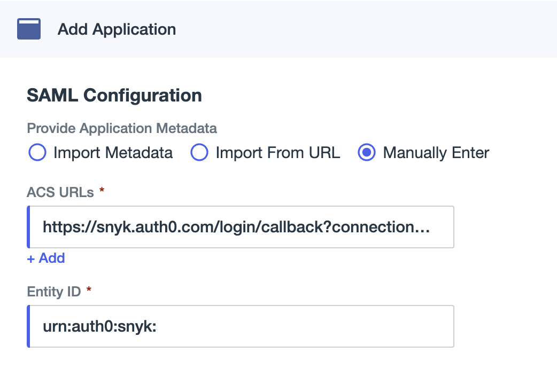Click inside the ACS URLs input field

(x=241, y=226)
